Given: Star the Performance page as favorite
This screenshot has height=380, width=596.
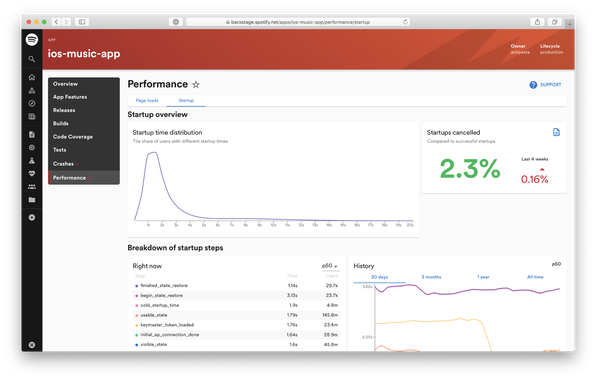Looking at the screenshot, I should click(x=196, y=84).
